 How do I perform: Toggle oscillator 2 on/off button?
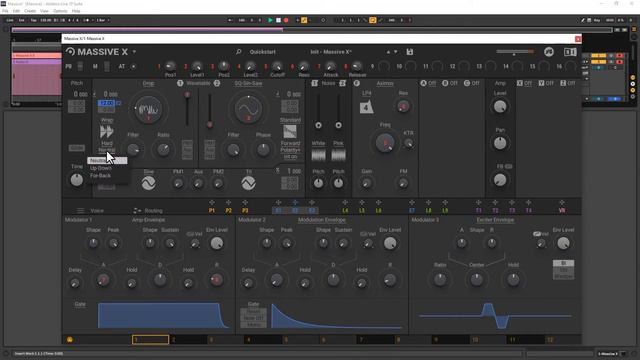(x=217, y=83)
